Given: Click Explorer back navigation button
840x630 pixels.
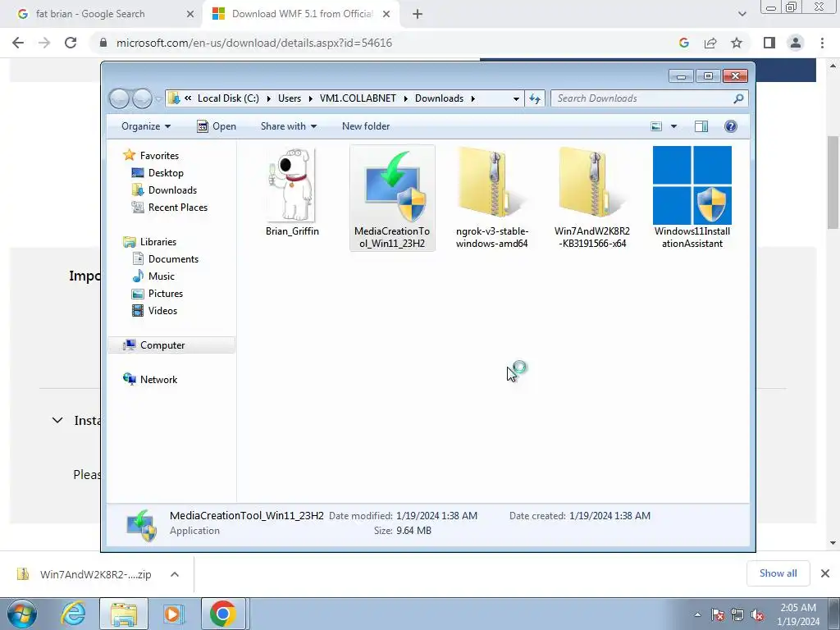Looking at the screenshot, I should coord(119,98).
